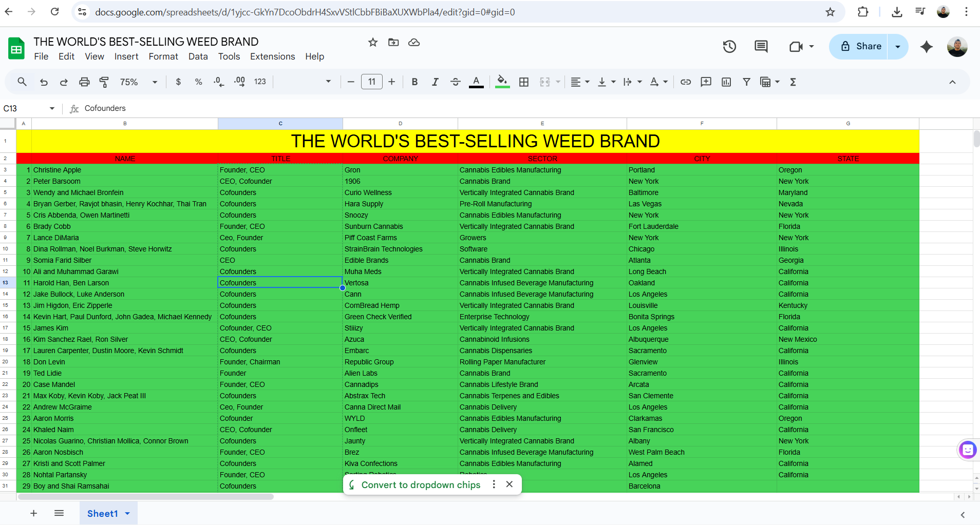The width and height of the screenshot is (980, 525).
Task: Toggle italic text formatting
Action: coord(435,82)
